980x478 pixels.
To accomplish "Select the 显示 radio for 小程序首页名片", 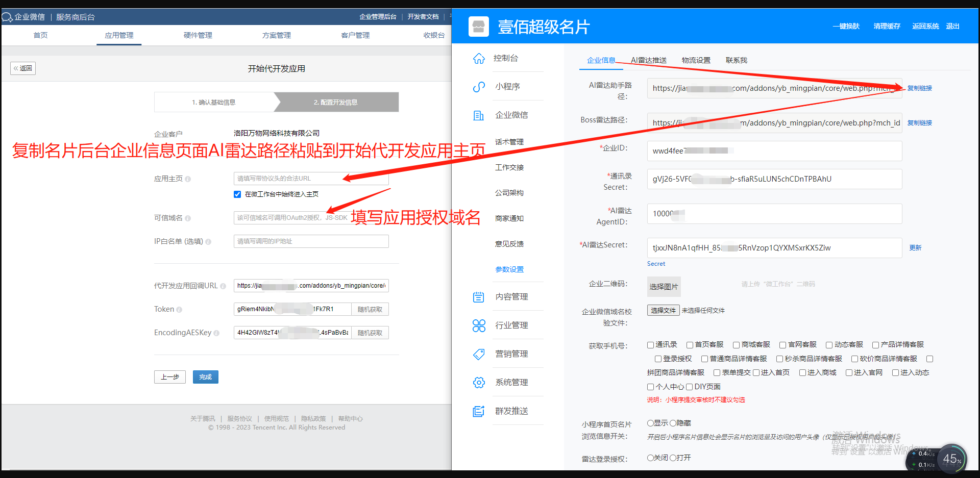I will coord(650,423).
